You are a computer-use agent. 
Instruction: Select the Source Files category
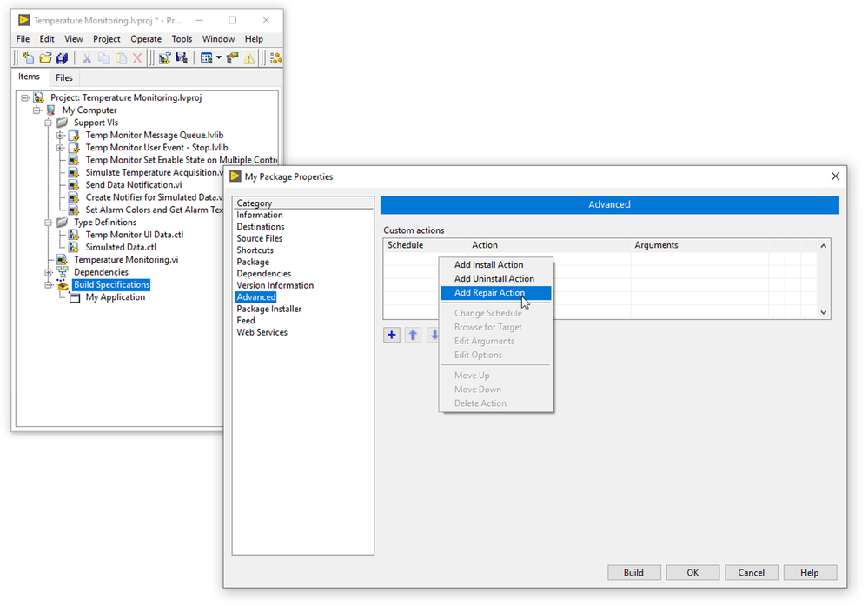point(259,238)
